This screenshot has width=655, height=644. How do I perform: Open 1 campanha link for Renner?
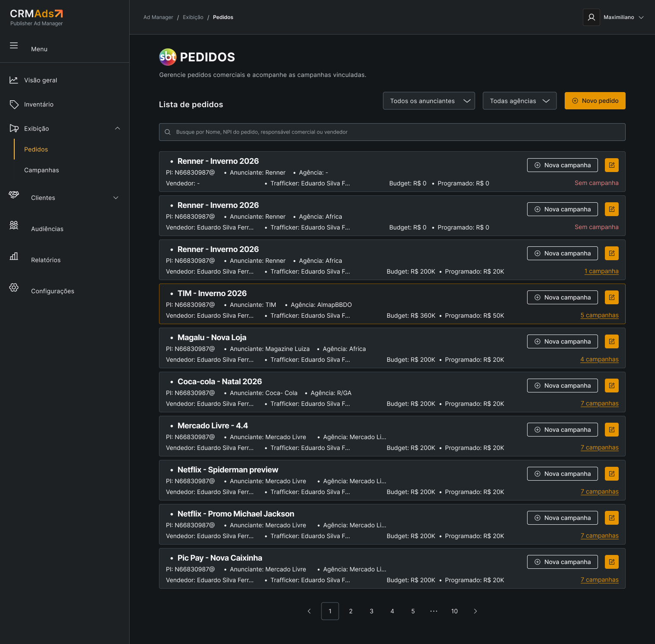[601, 271]
